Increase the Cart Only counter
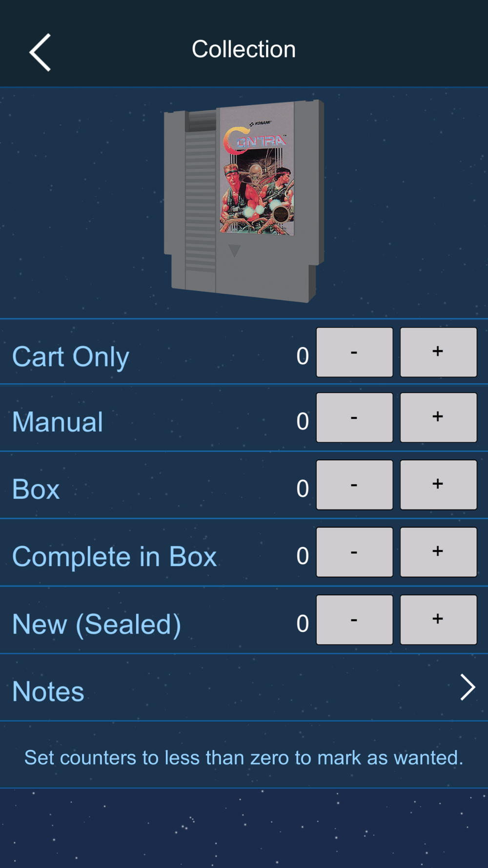 coord(438,352)
